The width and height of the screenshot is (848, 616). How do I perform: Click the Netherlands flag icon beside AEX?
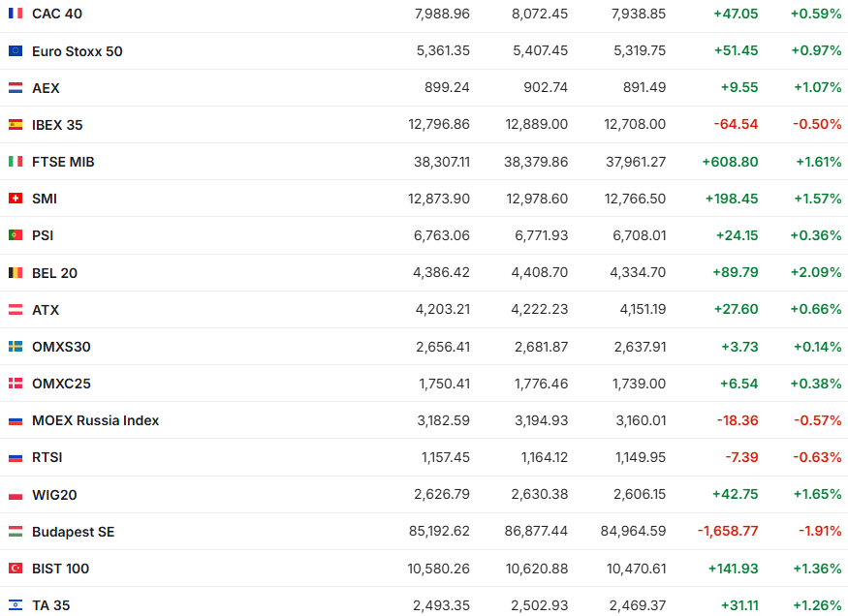(16, 87)
